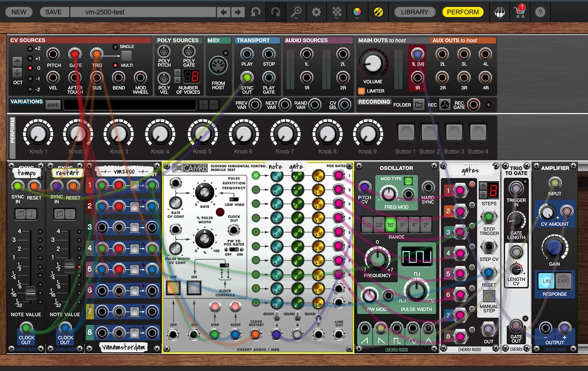588x371 pixels.
Task: Click Perform Knob 5
Action: (203, 133)
